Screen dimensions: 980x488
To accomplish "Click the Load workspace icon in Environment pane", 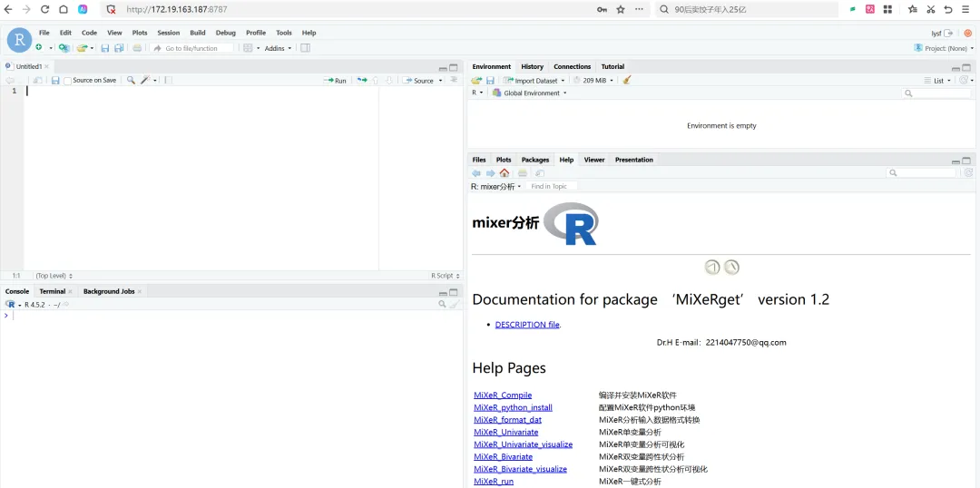I will [477, 80].
